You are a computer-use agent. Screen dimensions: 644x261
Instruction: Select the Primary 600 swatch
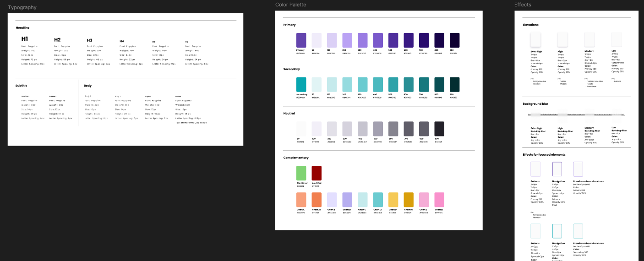tap(409, 40)
